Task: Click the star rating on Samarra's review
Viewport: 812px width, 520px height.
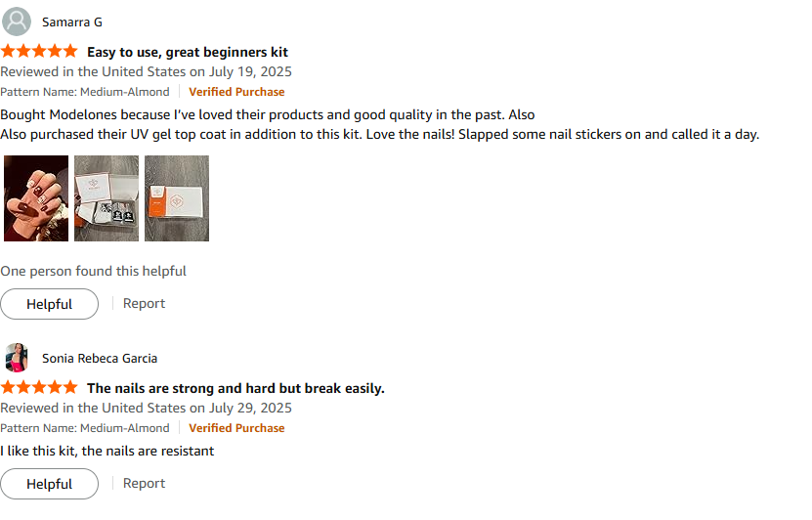Action: pyautogui.click(x=39, y=51)
